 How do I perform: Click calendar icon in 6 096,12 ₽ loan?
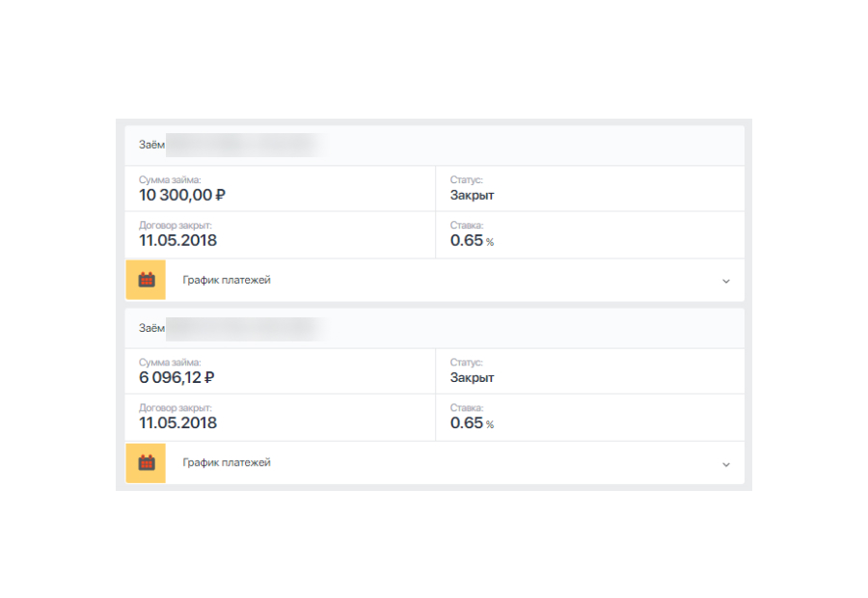[147, 462]
